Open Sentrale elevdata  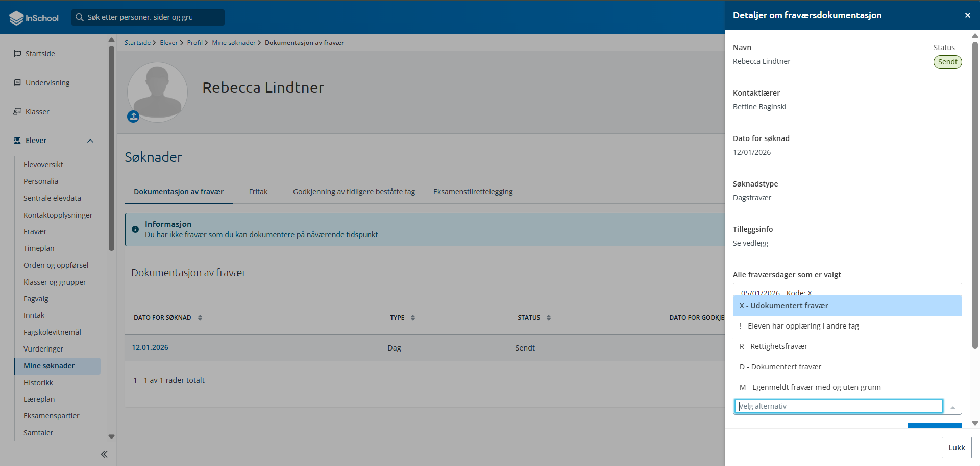[x=52, y=198]
